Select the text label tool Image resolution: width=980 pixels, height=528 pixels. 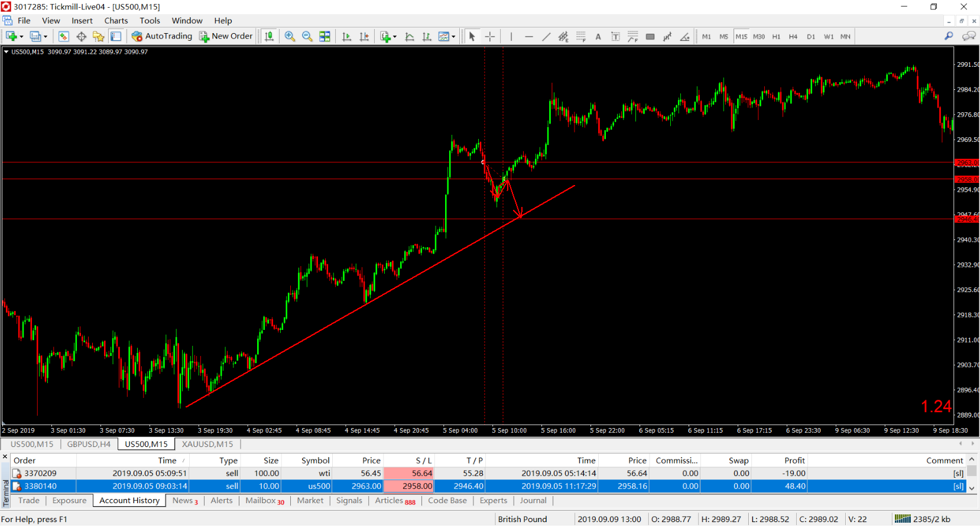click(615, 36)
